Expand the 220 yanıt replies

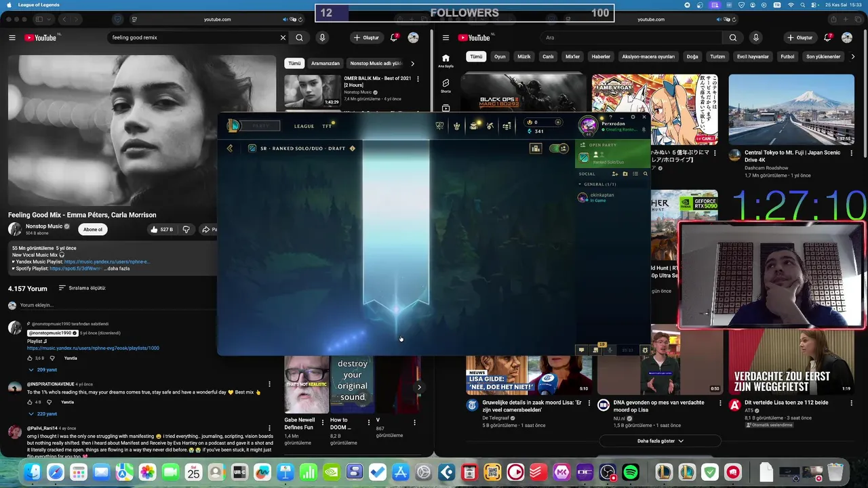tap(43, 413)
